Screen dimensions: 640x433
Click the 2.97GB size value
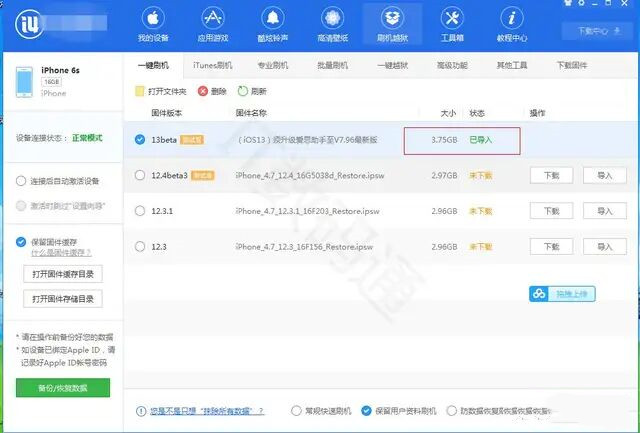click(x=444, y=175)
